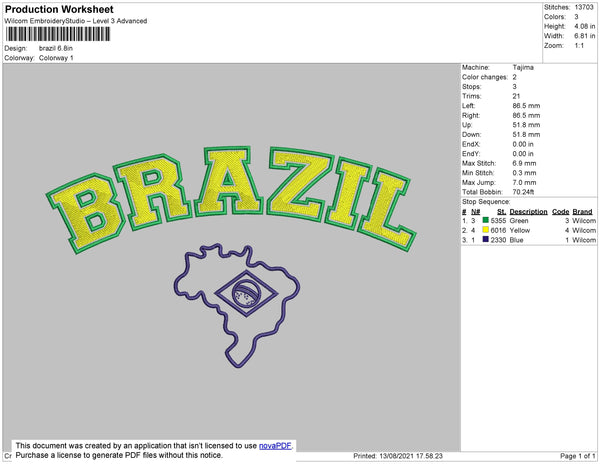600x464 pixels.
Task: Click the barcode under the worksheet title
Action: point(58,34)
